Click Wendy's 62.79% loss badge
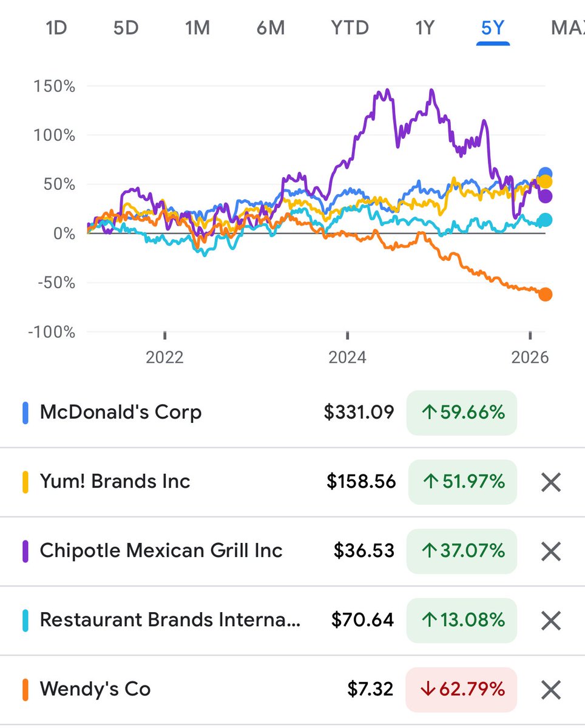 pos(461,690)
